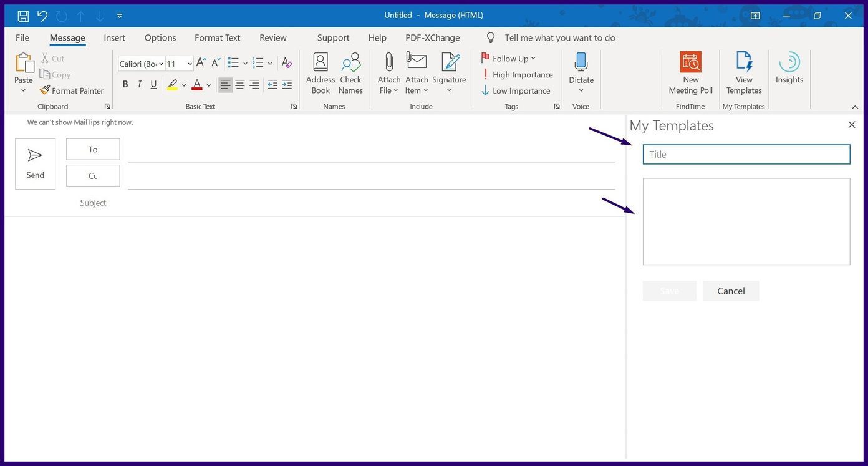868x466 pixels.
Task: Open Signature dropdown
Action: 449,74
